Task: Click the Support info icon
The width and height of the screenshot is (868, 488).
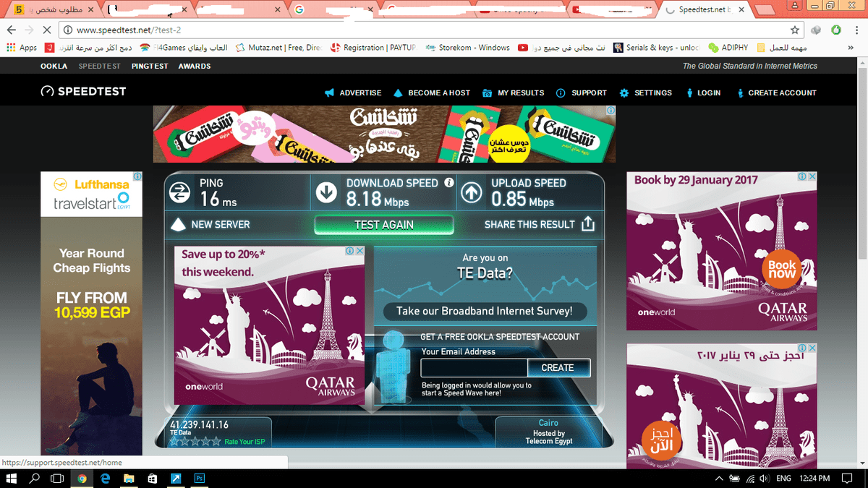Action: click(561, 93)
